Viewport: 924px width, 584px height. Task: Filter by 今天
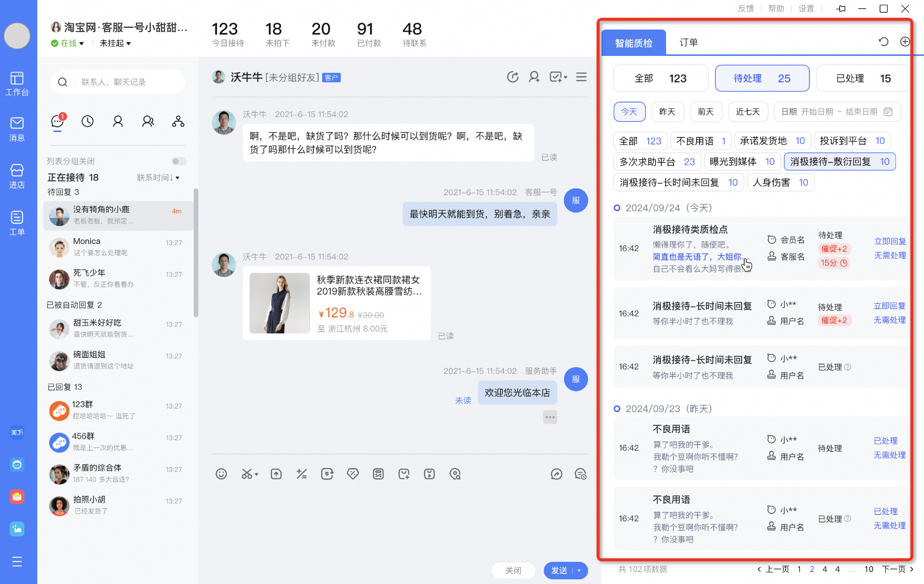pos(629,112)
